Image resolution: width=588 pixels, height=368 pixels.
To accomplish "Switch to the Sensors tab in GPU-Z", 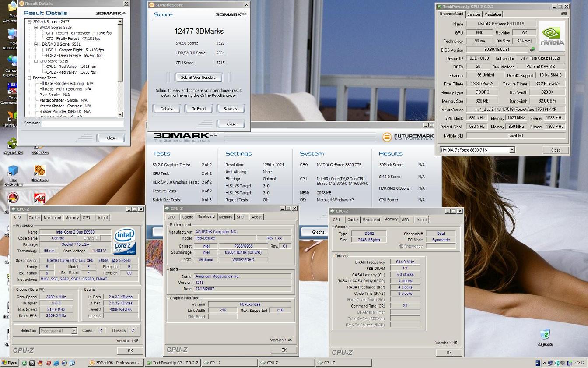I will tap(474, 14).
